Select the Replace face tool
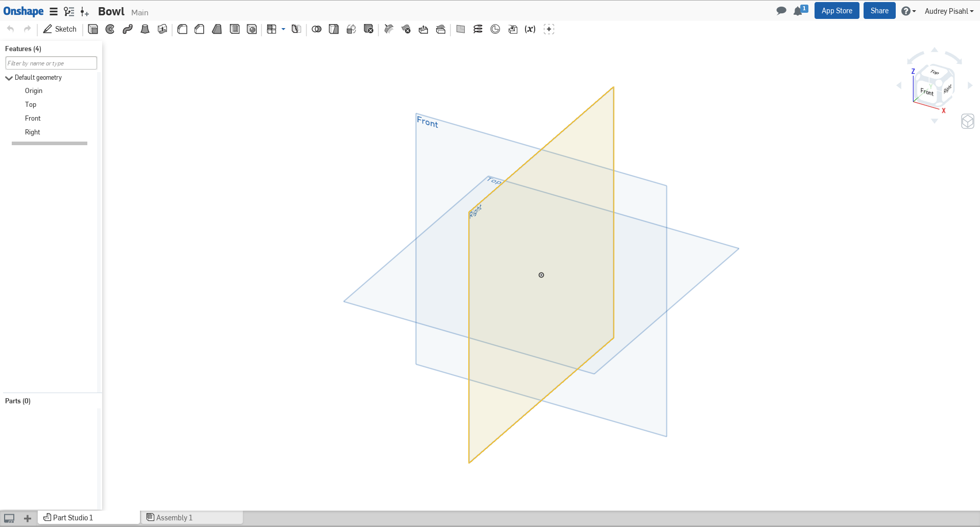980x527 pixels. (x=441, y=29)
